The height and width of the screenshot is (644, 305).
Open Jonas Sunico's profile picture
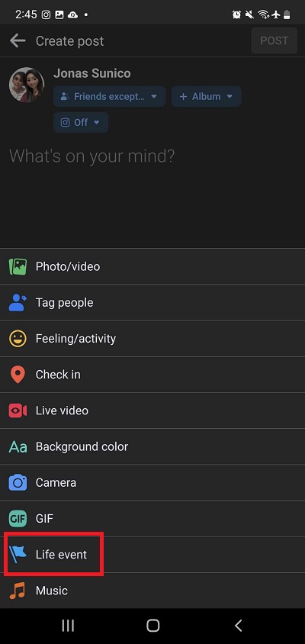tap(27, 85)
